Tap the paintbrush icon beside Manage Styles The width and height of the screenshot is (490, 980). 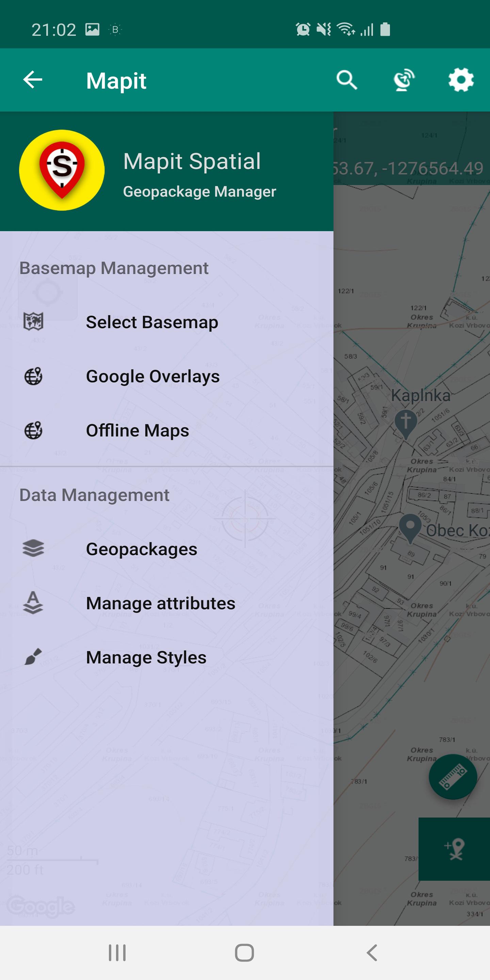(x=33, y=657)
